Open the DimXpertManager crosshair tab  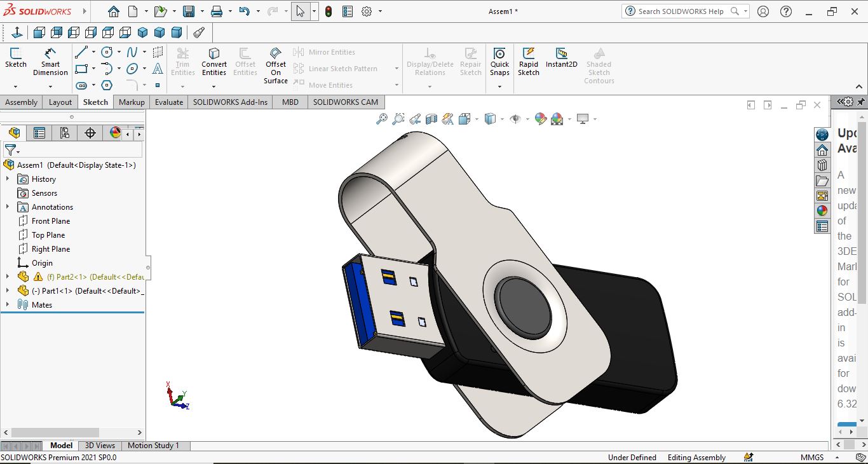click(90, 133)
